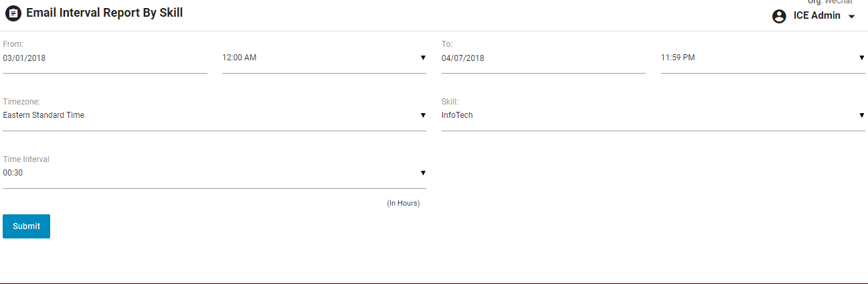Click the Skill dropdown arrow
This screenshot has height=284, width=868.
tap(862, 115)
